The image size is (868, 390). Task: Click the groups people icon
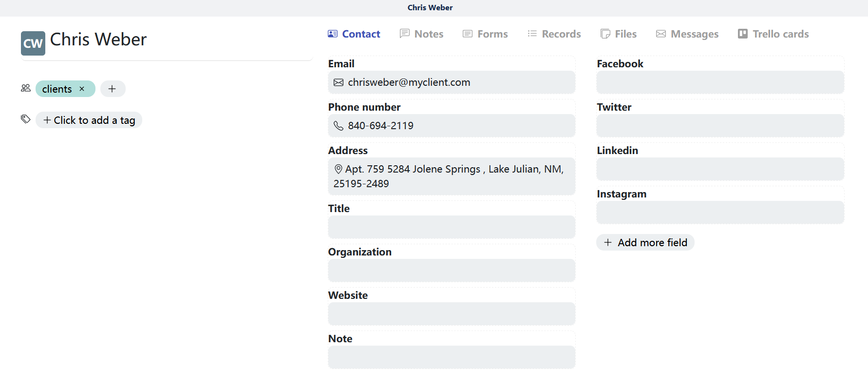tap(26, 88)
